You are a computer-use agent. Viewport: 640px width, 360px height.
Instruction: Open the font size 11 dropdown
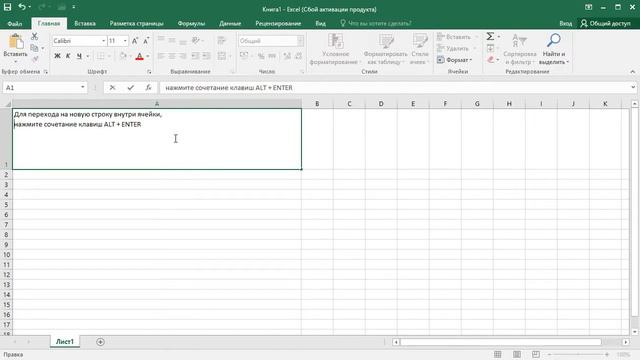[125, 41]
